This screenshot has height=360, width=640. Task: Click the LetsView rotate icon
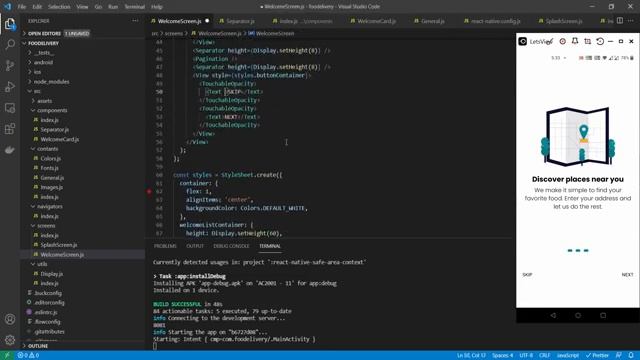point(600,41)
